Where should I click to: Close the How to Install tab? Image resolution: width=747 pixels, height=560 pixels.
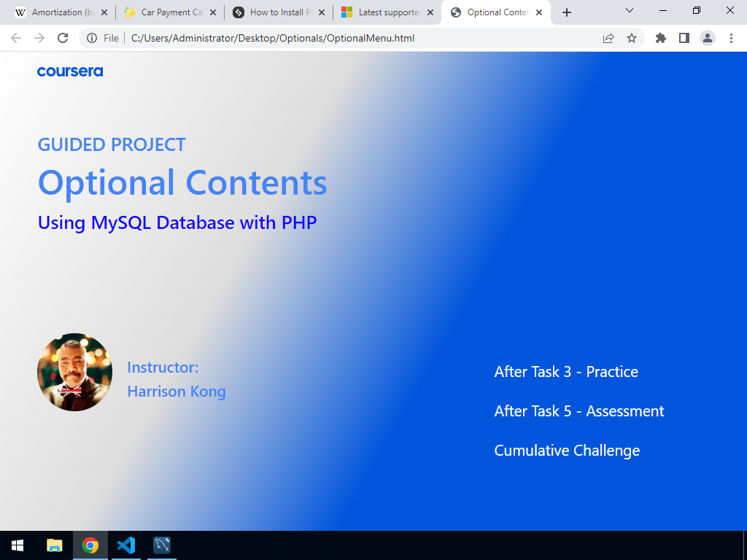tap(322, 13)
